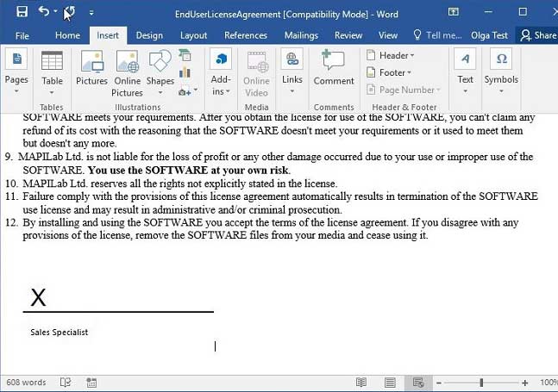Open the proofing errors check icon
Screen dimensions: 558x392
66,383
